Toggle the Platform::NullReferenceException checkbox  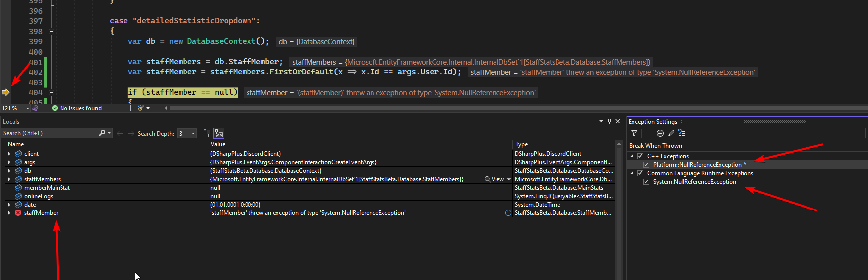[x=646, y=165]
